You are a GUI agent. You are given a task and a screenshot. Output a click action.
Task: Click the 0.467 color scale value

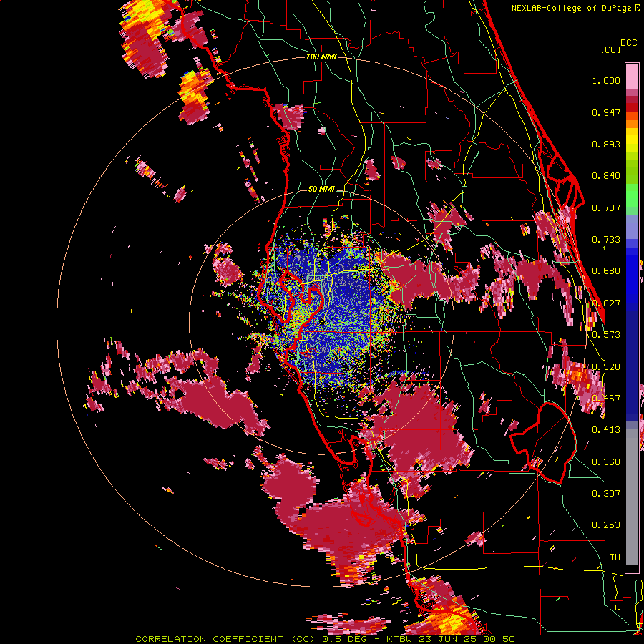coord(606,399)
